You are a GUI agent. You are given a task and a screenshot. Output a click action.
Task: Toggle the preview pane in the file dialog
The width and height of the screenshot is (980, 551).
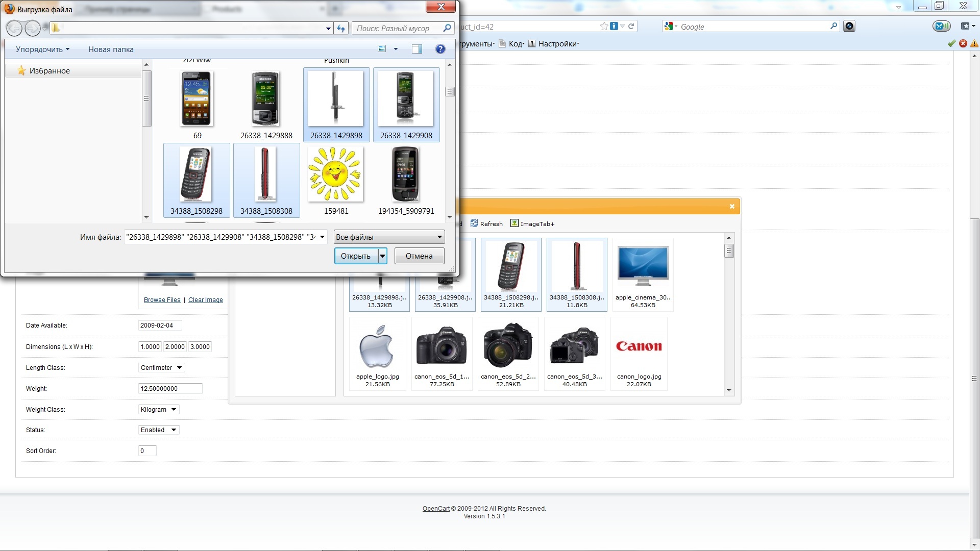[x=417, y=49]
